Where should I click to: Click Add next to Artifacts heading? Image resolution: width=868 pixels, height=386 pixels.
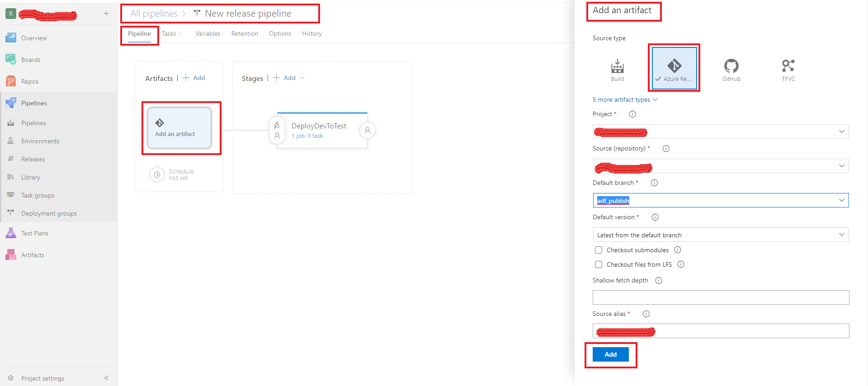194,78
